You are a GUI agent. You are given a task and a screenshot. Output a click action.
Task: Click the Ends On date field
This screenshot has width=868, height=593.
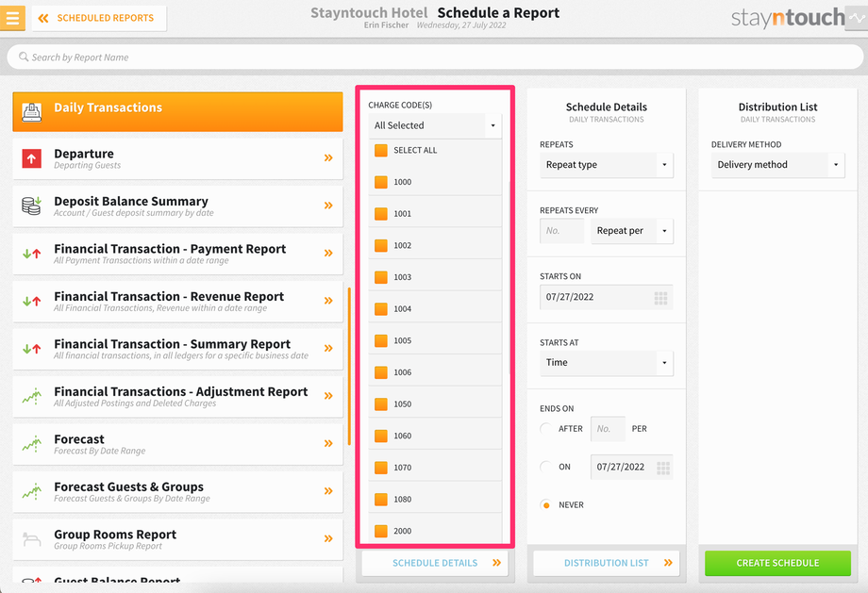tap(631, 467)
